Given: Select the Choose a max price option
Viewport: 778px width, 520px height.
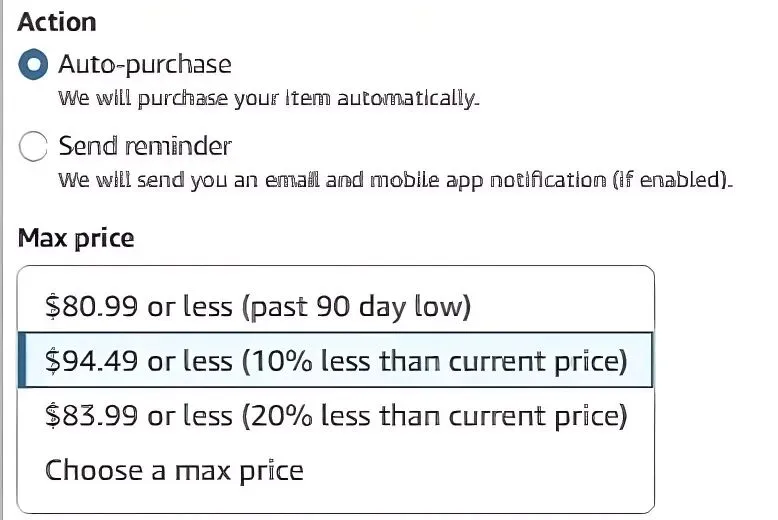Looking at the screenshot, I should coord(174,468).
